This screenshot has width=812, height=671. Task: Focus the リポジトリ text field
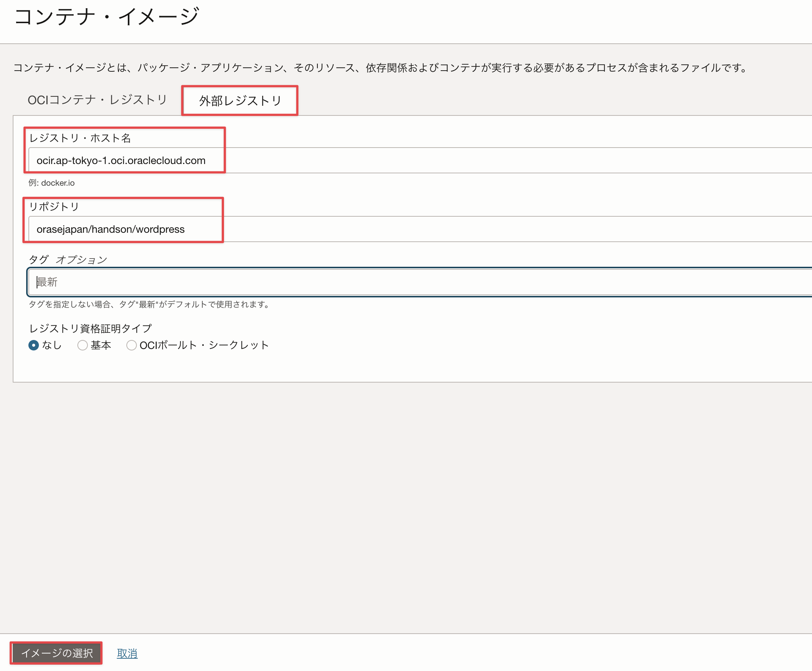pos(387,229)
